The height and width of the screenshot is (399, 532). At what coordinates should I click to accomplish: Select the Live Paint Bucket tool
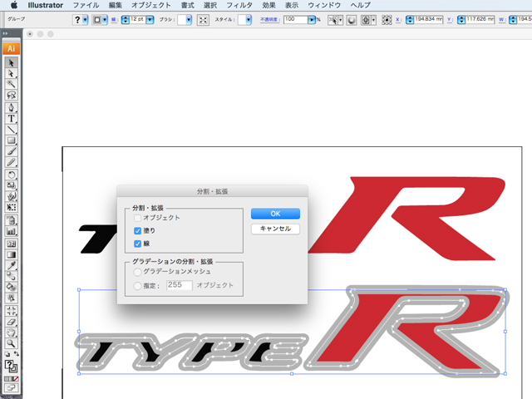click(11, 287)
